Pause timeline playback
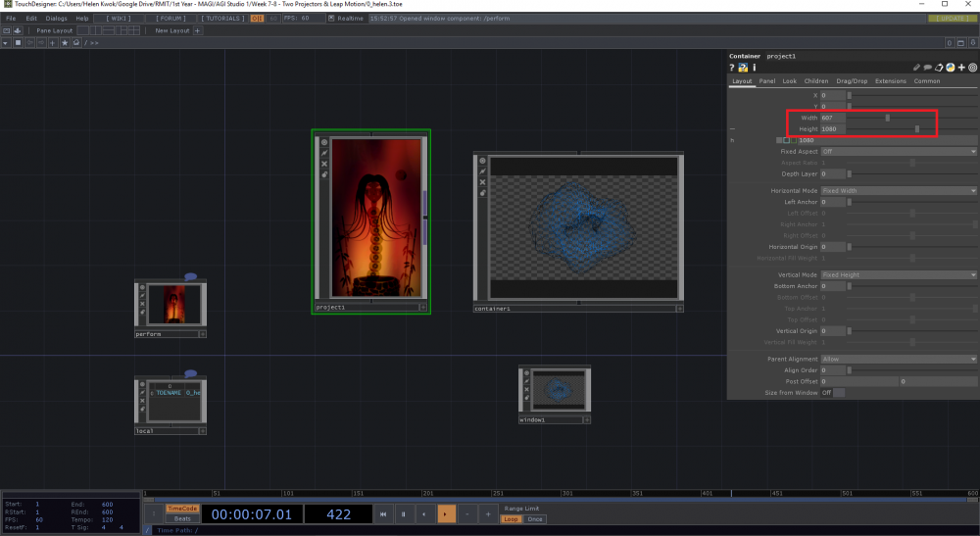This screenshot has width=980, height=536. pyautogui.click(x=403, y=514)
